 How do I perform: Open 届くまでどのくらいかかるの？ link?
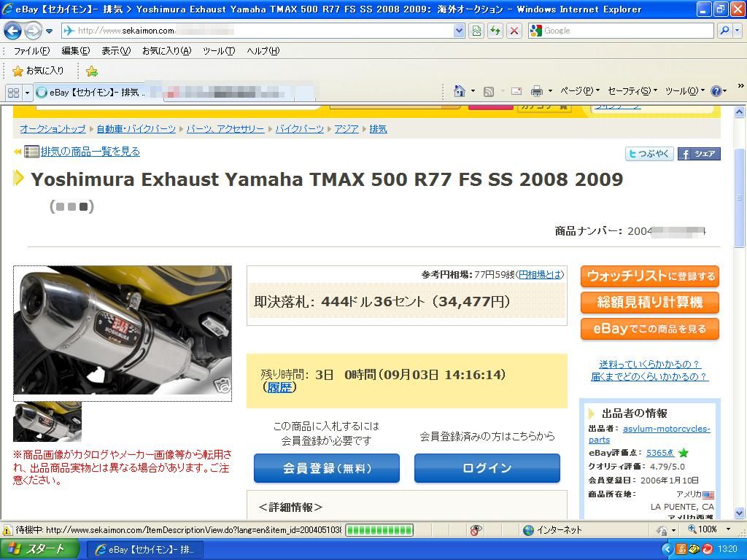(649, 377)
